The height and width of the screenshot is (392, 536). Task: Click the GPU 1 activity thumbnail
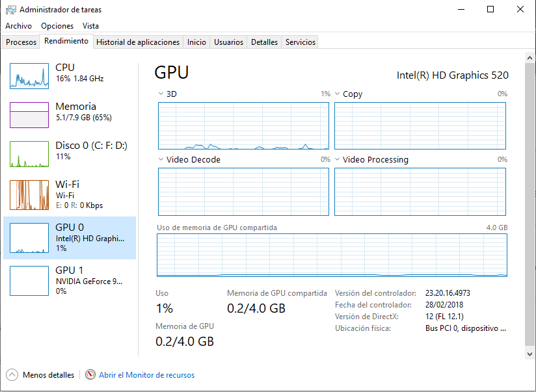29,281
